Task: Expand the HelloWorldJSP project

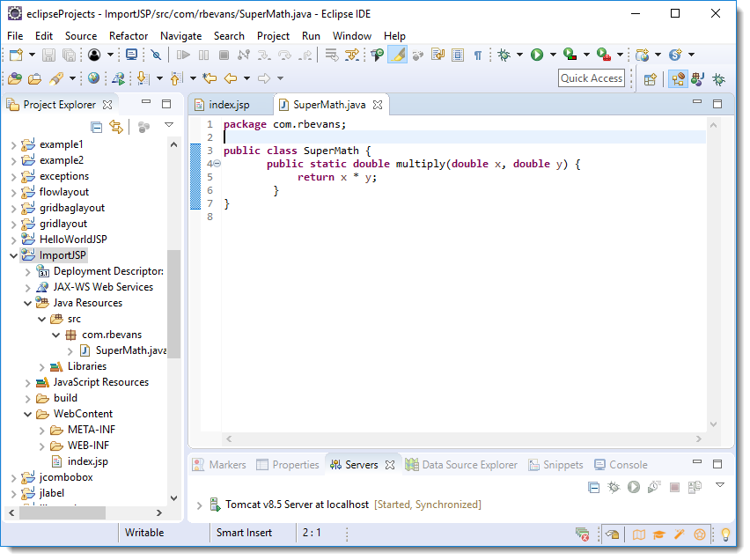Action: pos(13,239)
